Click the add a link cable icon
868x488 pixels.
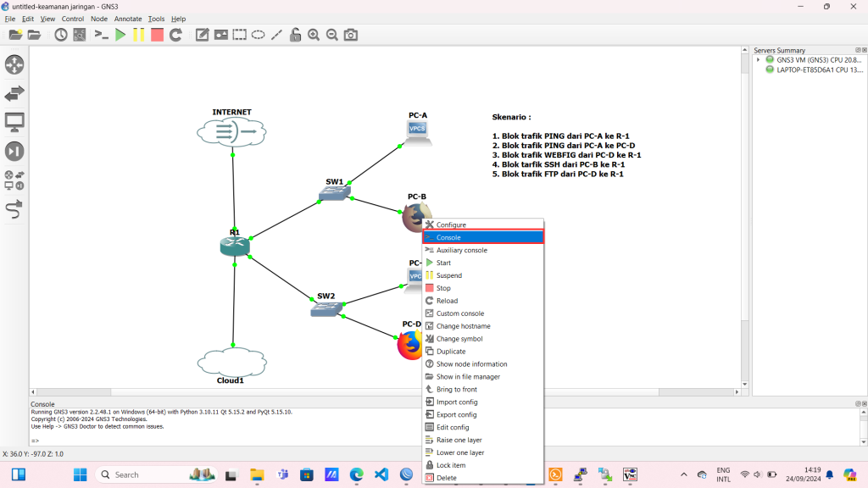[x=14, y=208]
